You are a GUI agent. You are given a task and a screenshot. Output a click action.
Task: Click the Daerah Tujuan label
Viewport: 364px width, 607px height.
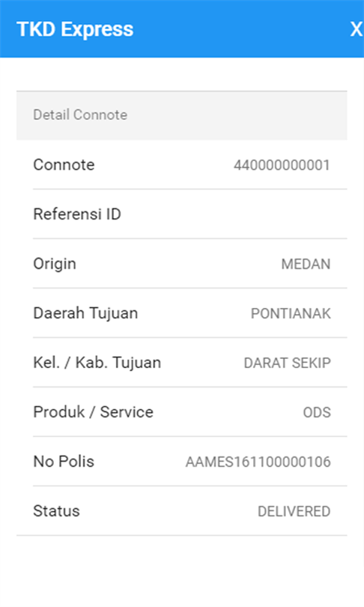point(85,313)
